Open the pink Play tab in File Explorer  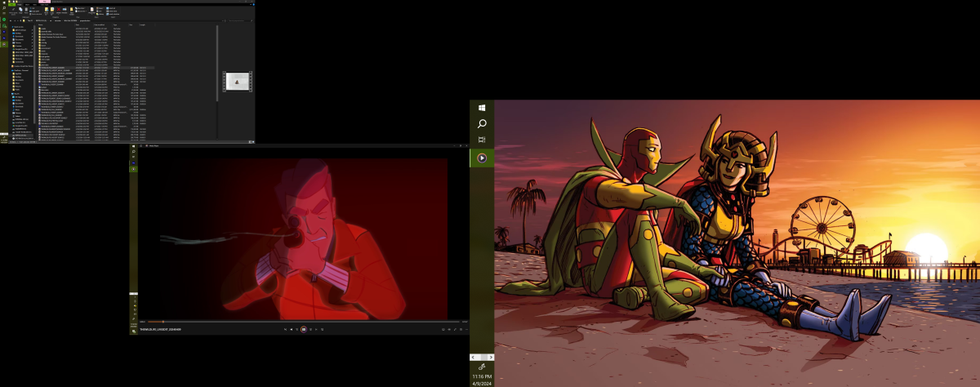click(44, 2)
